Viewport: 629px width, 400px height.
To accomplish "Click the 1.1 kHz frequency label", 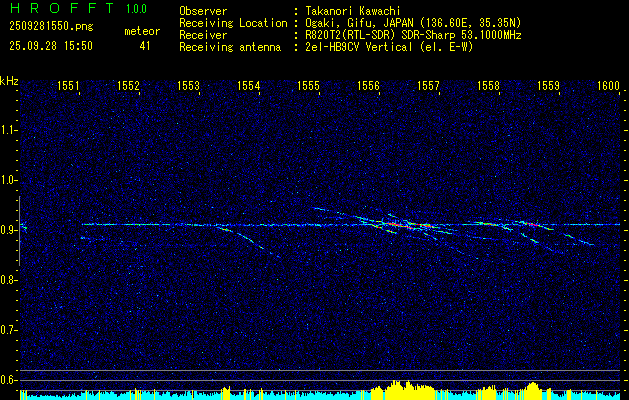I will click(8, 130).
